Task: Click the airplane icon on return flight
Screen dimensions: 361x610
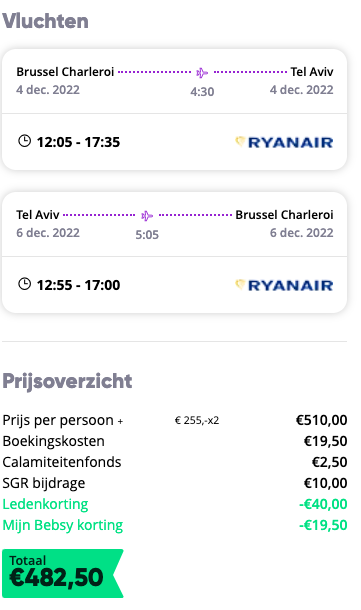Action: 147,216
